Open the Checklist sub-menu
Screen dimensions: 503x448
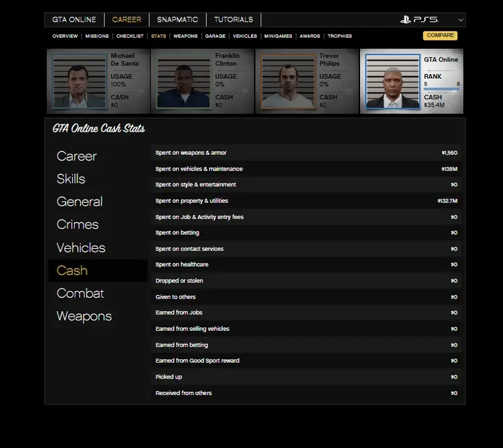coord(130,36)
